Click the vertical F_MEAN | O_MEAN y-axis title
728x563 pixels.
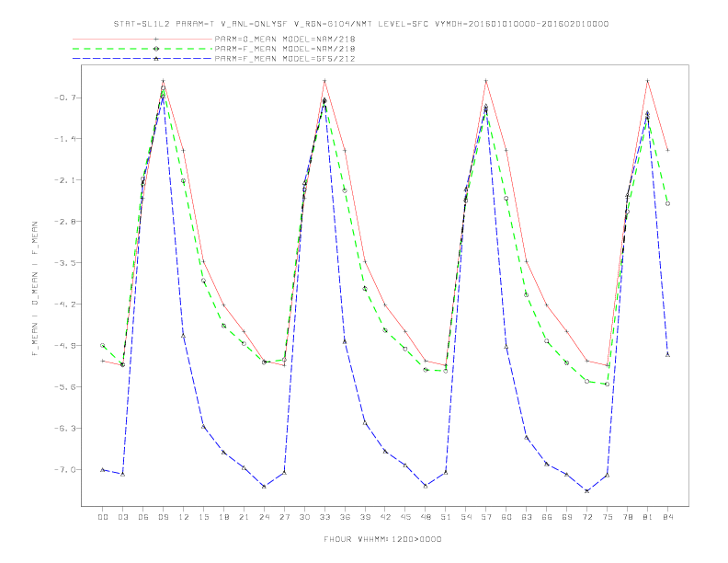(35, 289)
